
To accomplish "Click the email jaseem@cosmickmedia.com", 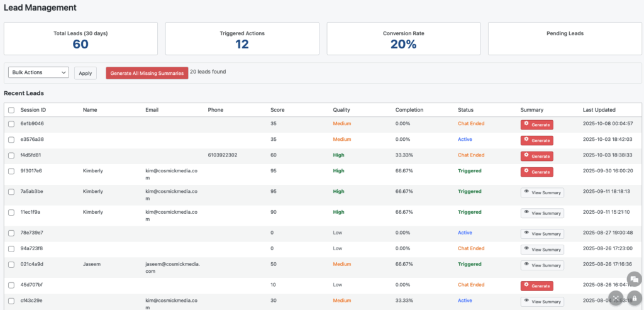I will (x=172, y=268).
